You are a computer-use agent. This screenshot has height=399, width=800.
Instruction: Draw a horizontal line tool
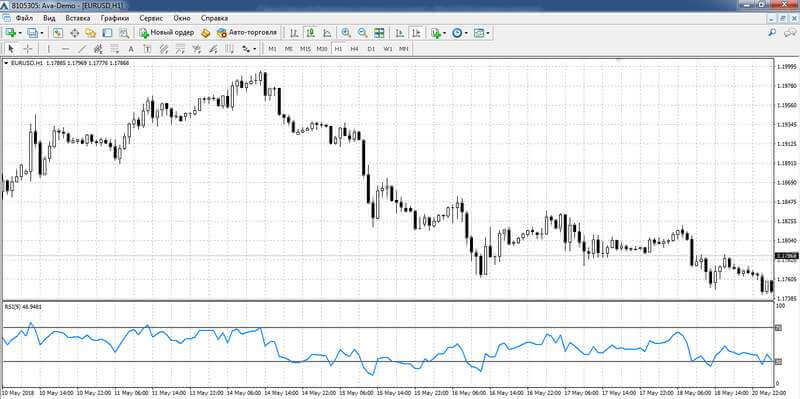[65, 49]
